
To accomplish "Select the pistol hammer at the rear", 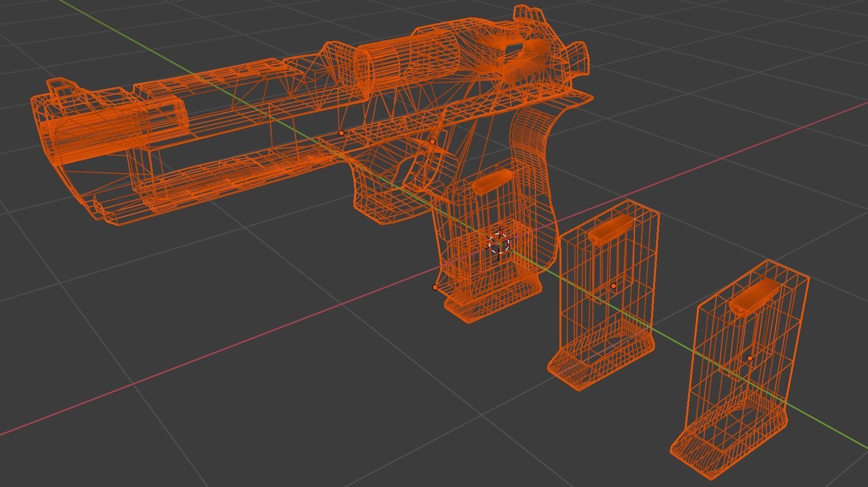I will point(578,58).
